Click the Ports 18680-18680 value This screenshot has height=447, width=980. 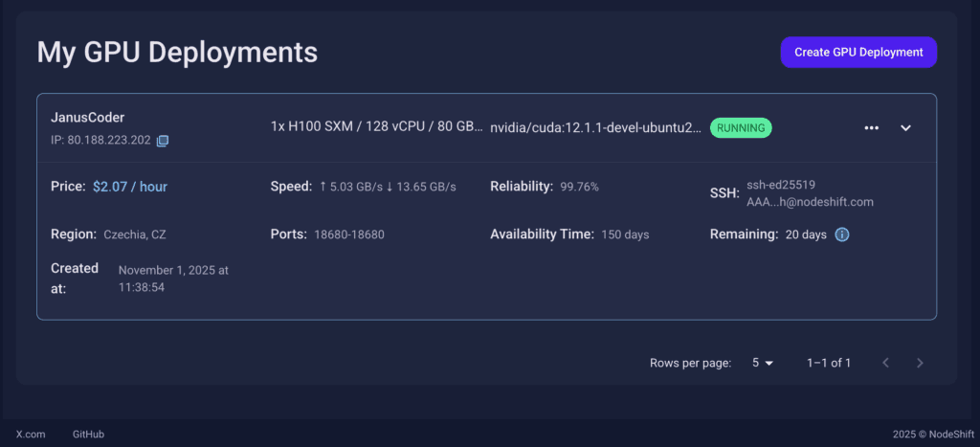(349, 235)
